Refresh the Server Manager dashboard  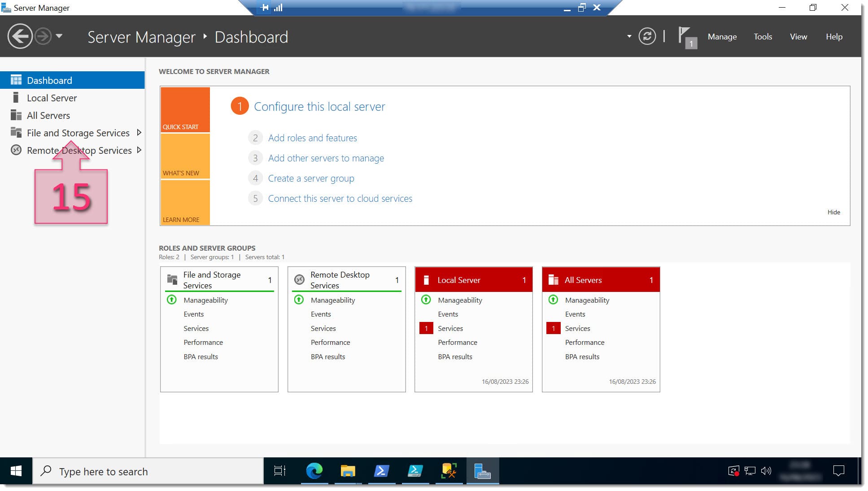[647, 36]
